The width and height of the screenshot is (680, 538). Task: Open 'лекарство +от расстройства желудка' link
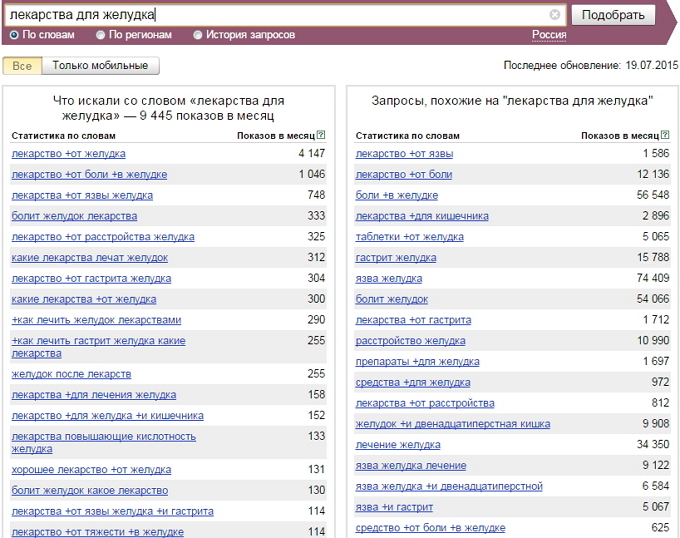[x=103, y=237]
